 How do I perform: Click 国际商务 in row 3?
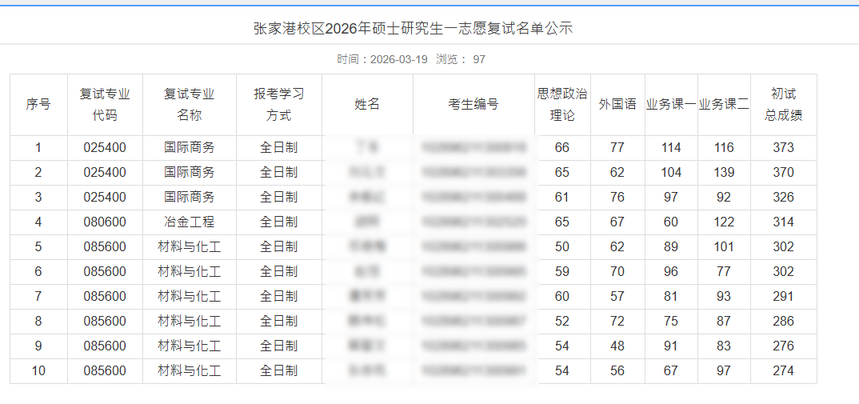pos(189,197)
